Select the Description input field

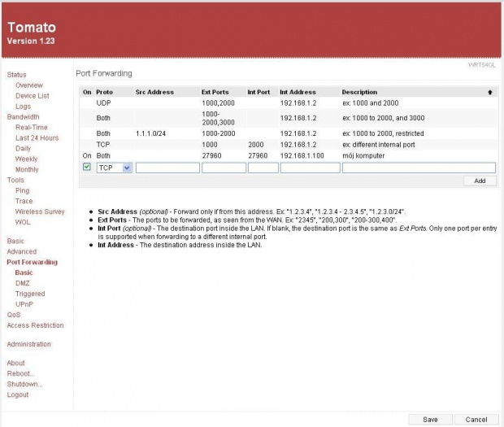[x=419, y=168]
